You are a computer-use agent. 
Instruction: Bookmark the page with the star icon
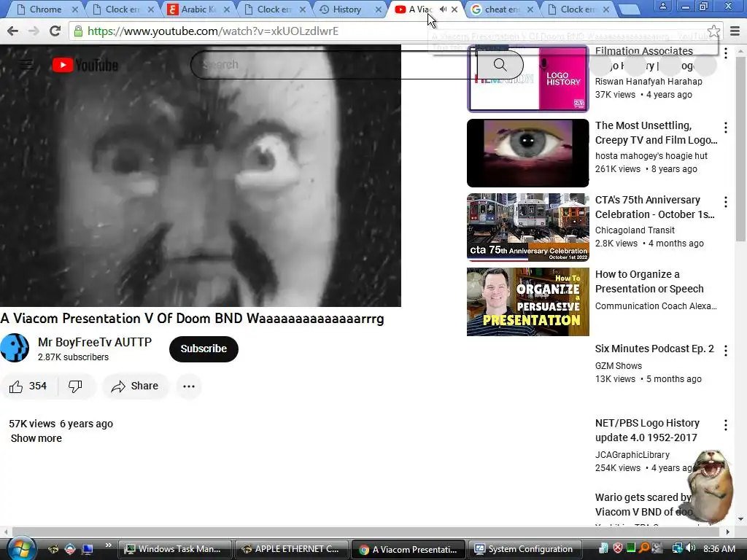pos(713,31)
